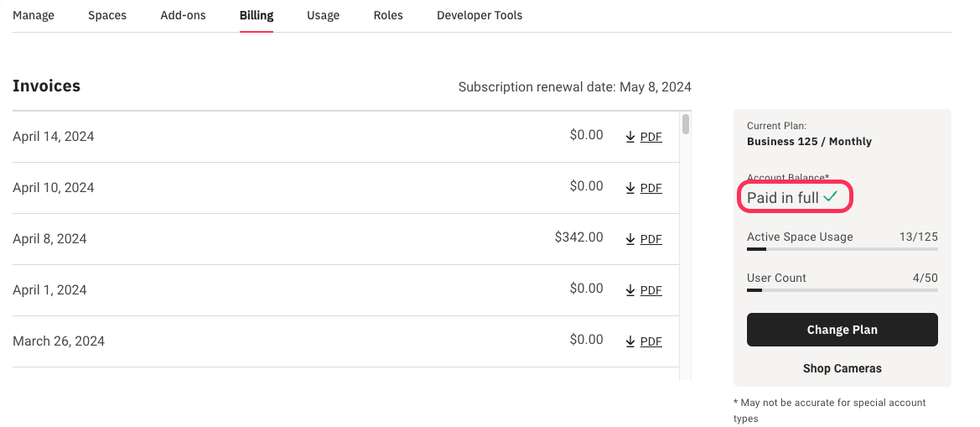Click download icon for April 14, 2024 invoice
Viewport: 980px width, 427px height.
630,137
